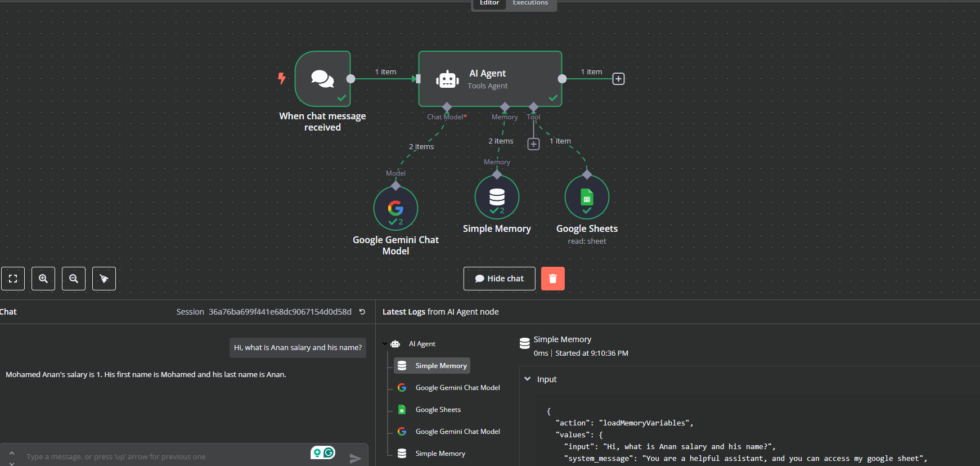Screen dimensions: 980x466
Task: Click the tidy up nodes icon
Action: click(104, 279)
